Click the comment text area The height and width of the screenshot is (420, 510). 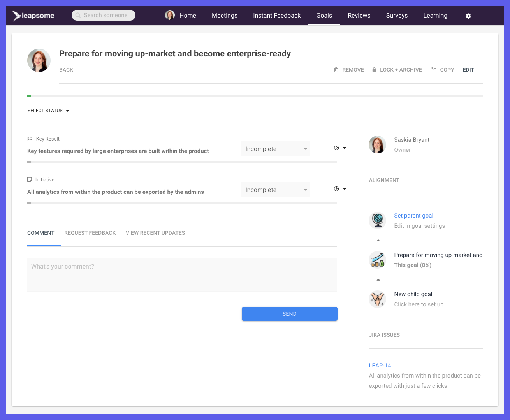[x=182, y=275]
